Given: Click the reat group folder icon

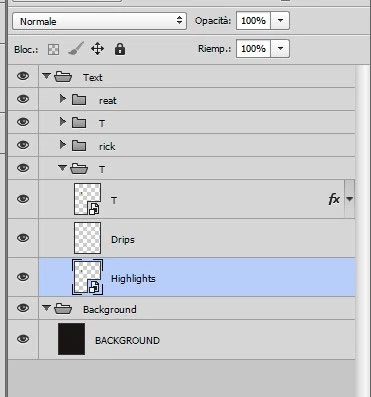Looking at the screenshot, I should coord(79,100).
